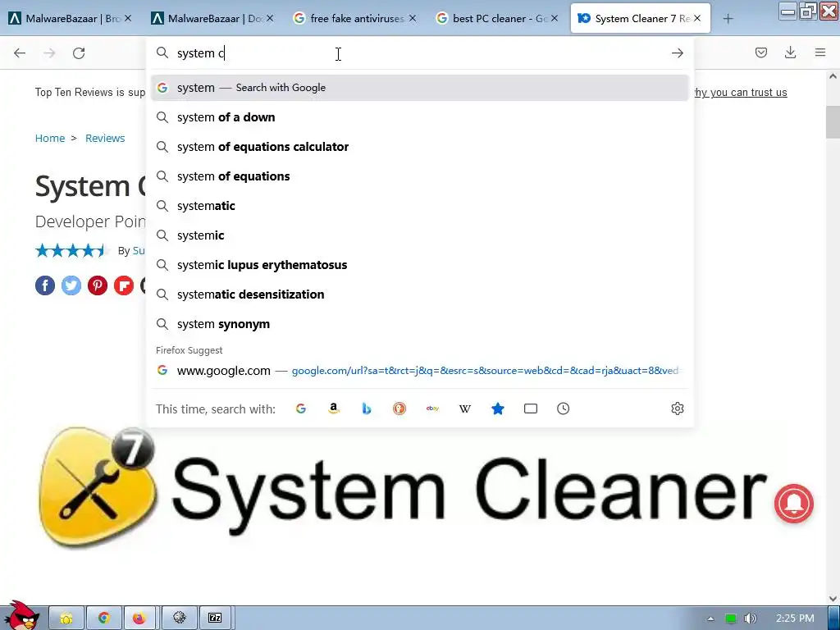Search history with the clock icon

pyautogui.click(x=563, y=409)
